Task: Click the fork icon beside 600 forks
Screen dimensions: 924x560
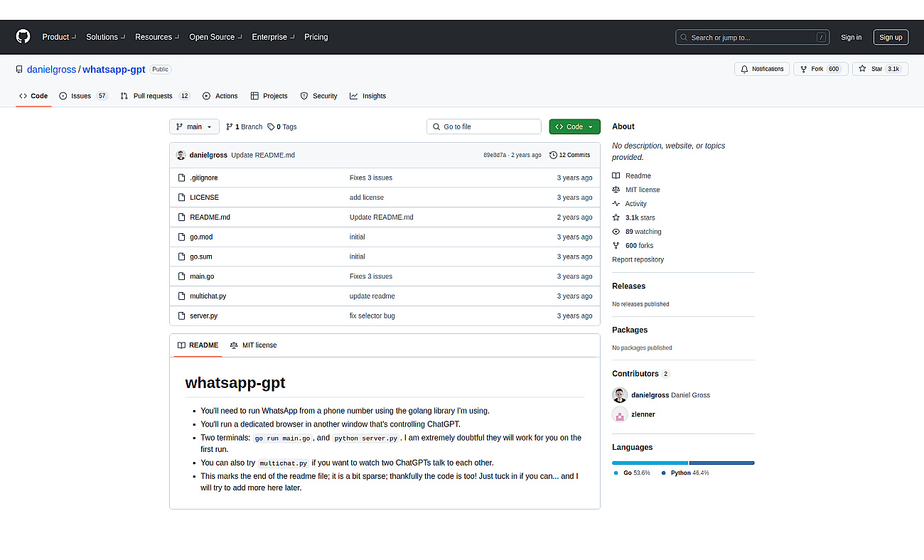Action: click(x=616, y=245)
